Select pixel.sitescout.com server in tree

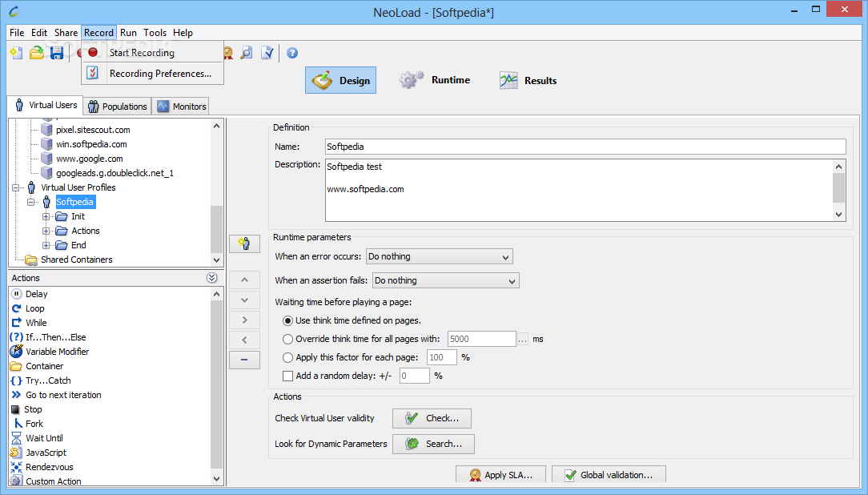[93, 130]
